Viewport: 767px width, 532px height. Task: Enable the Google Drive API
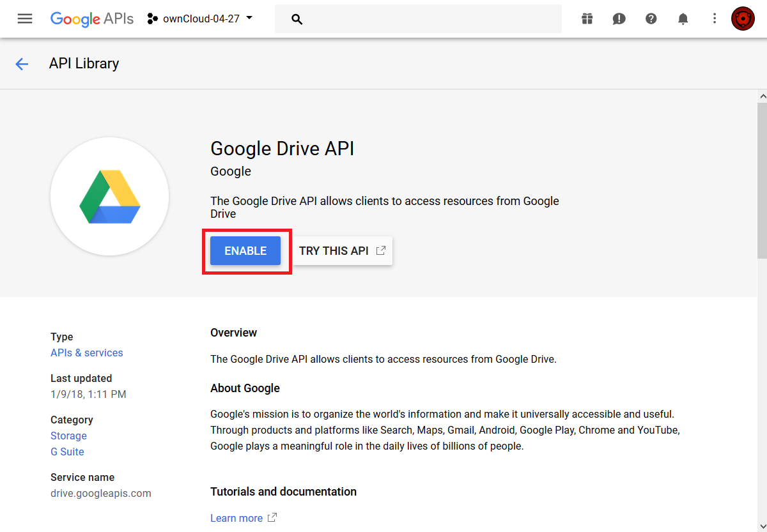tap(245, 251)
